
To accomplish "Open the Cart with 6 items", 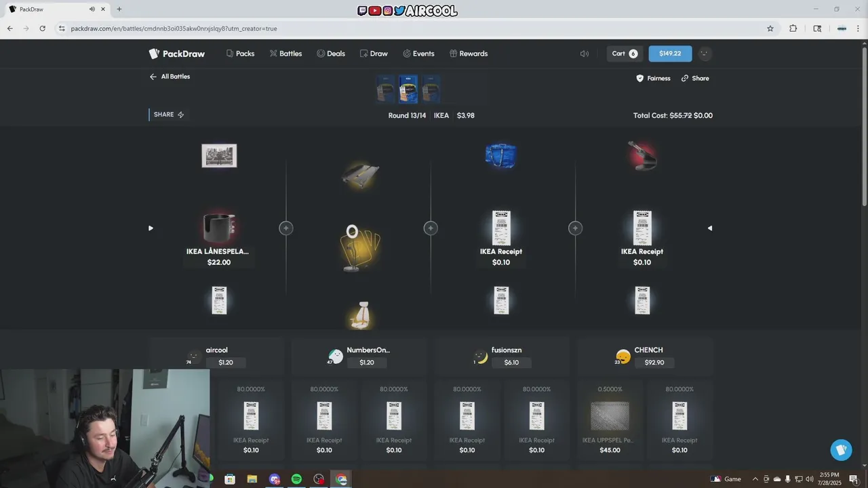I will click(x=625, y=54).
